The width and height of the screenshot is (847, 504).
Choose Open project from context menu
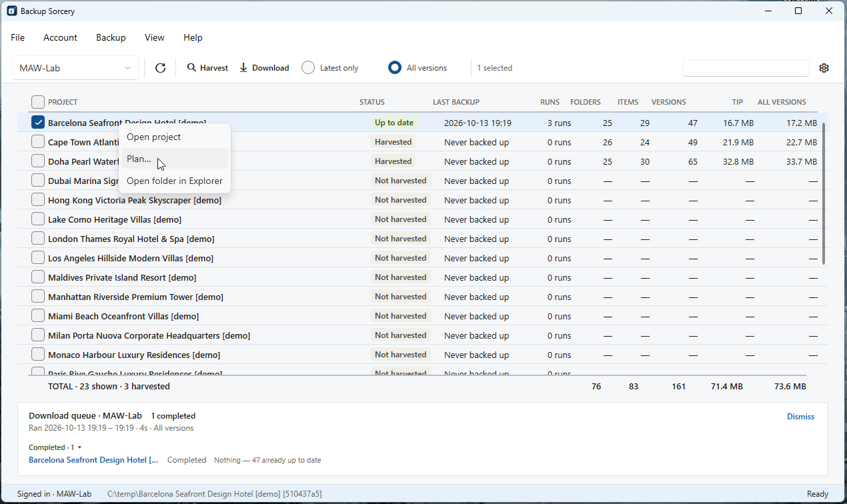[175, 137]
